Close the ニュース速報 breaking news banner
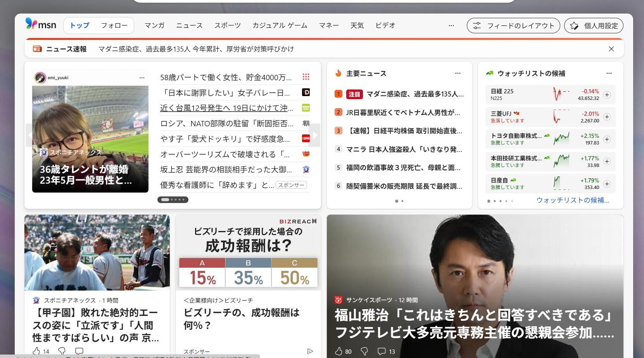Viewport: 644px width, 358px height. [611, 49]
